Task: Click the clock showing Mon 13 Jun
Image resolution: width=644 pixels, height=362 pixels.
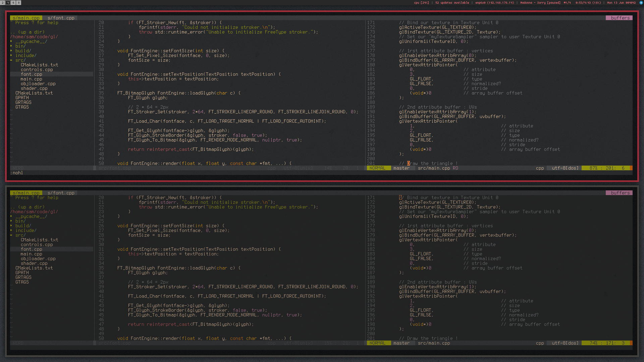Action: (x=621, y=3)
